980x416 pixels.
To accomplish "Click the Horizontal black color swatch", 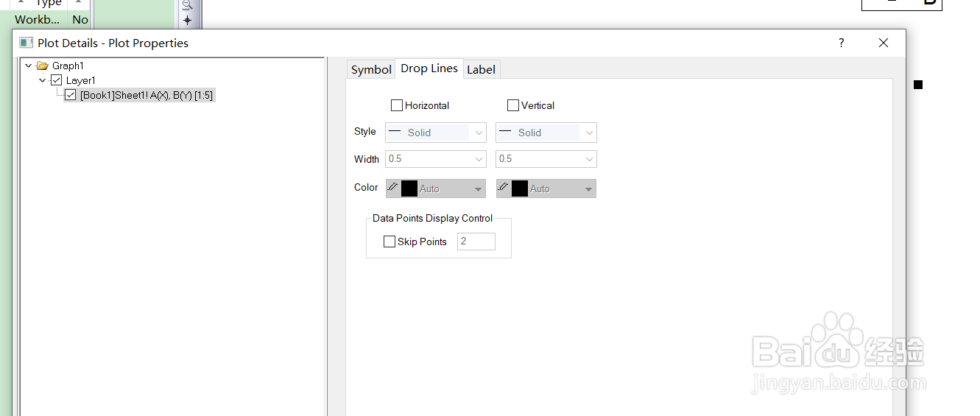I will [409, 188].
